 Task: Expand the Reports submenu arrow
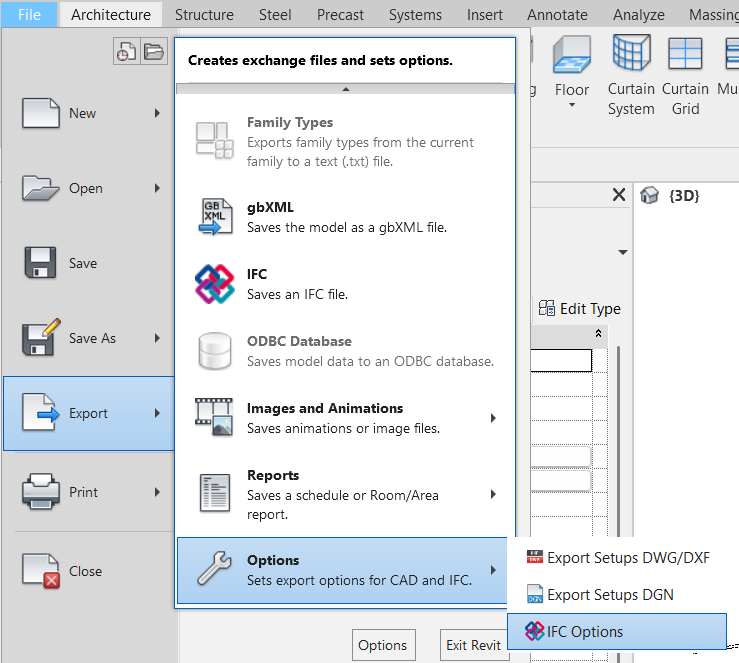[493, 494]
